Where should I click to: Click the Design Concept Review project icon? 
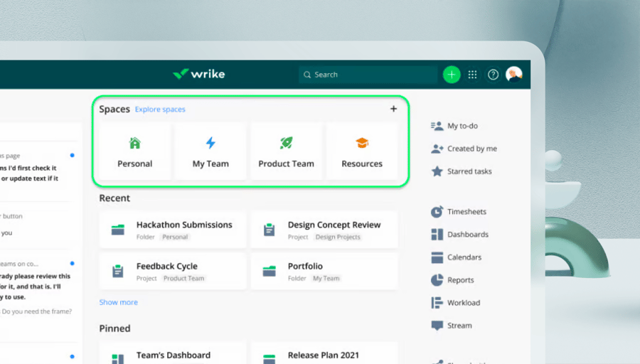[269, 230]
